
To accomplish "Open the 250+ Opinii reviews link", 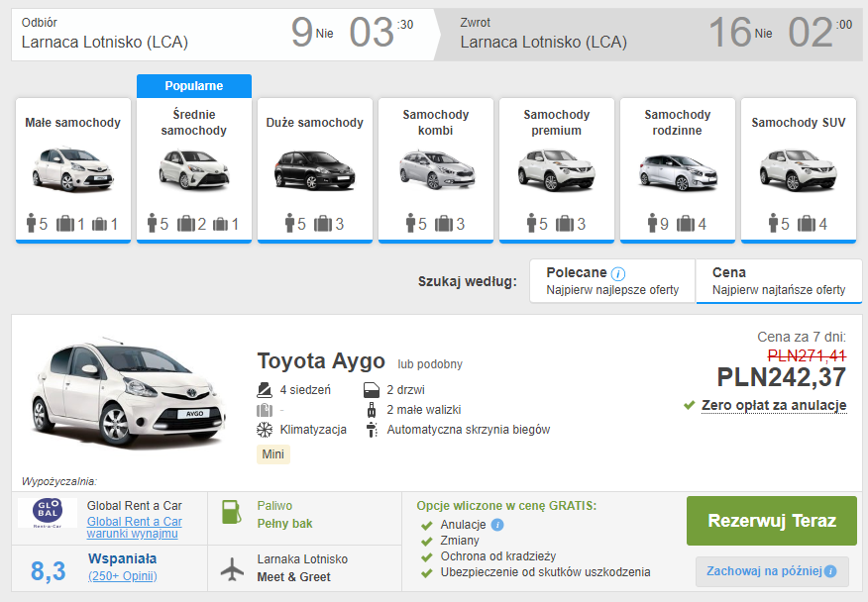I will click(122, 576).
